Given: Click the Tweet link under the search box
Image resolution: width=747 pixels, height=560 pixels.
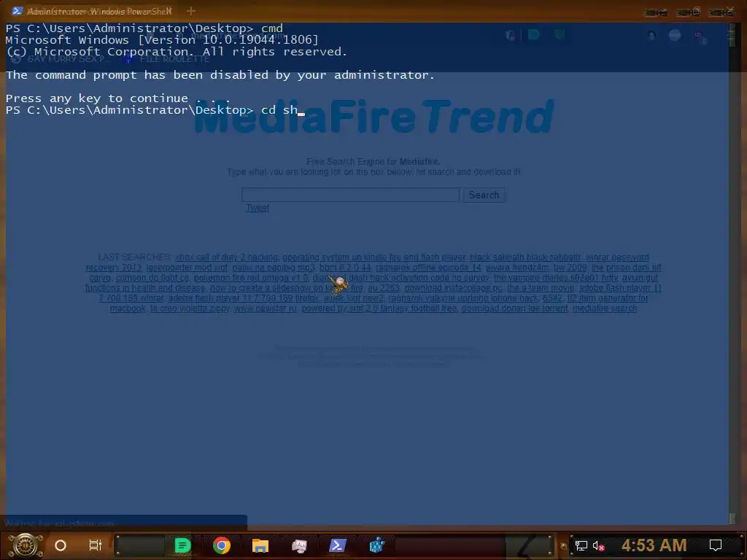Looking at the screenshot, I should (x=258, y=208).
